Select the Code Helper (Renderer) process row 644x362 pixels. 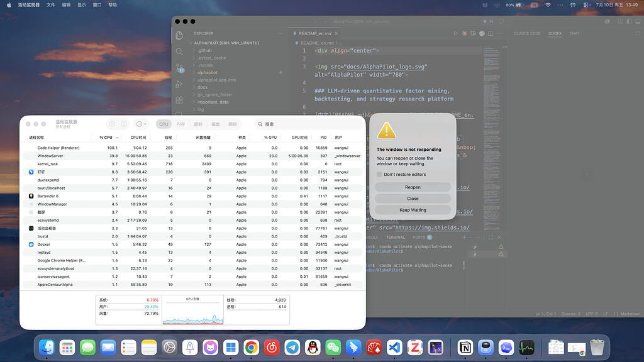[x=192, y=148]
